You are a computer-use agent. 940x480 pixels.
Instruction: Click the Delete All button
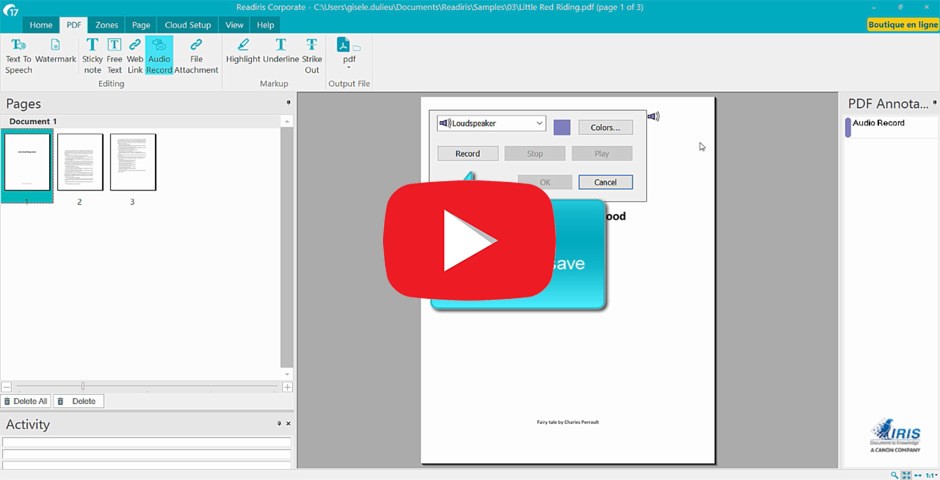(x=26, y=401)
